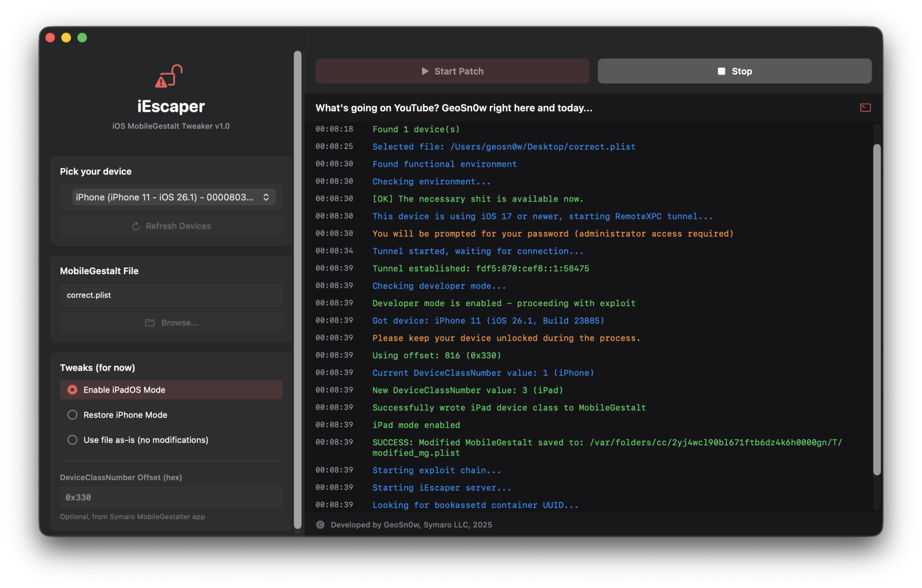Click the play triangle on Start Patch
The height and width of the screenshot is (588, 922).
(425, 71)
